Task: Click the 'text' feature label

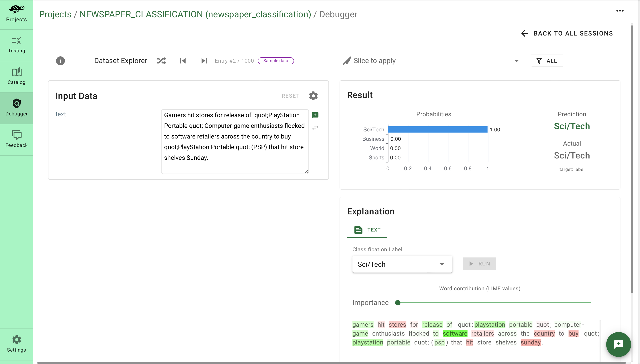Action: 61,114
